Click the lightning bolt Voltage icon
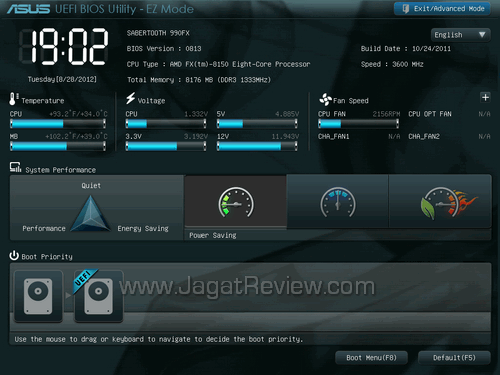The height and width of the screenshot is (375, 500). coord(130,98)
